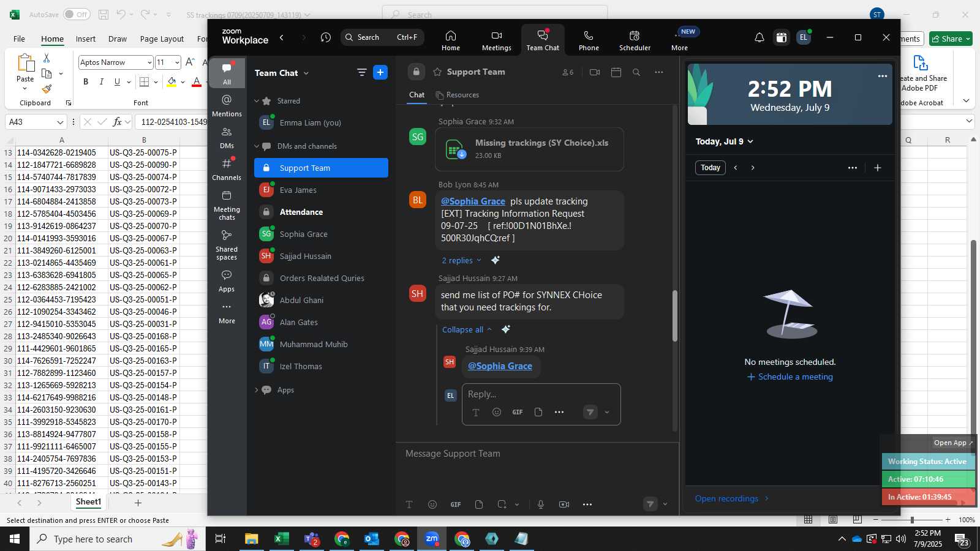Click Schedule a meeting link
The image size is (980, 551).
click(790, 377)
